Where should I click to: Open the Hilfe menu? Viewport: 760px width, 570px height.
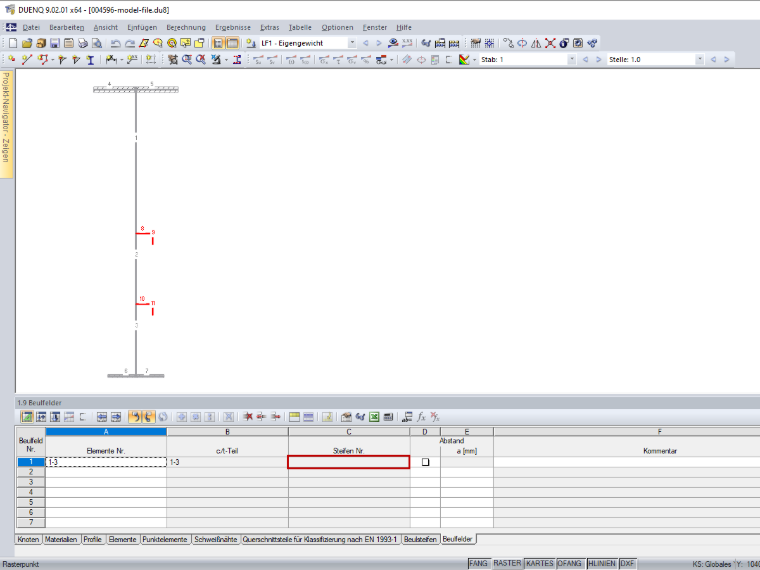[x=404, y=28]
